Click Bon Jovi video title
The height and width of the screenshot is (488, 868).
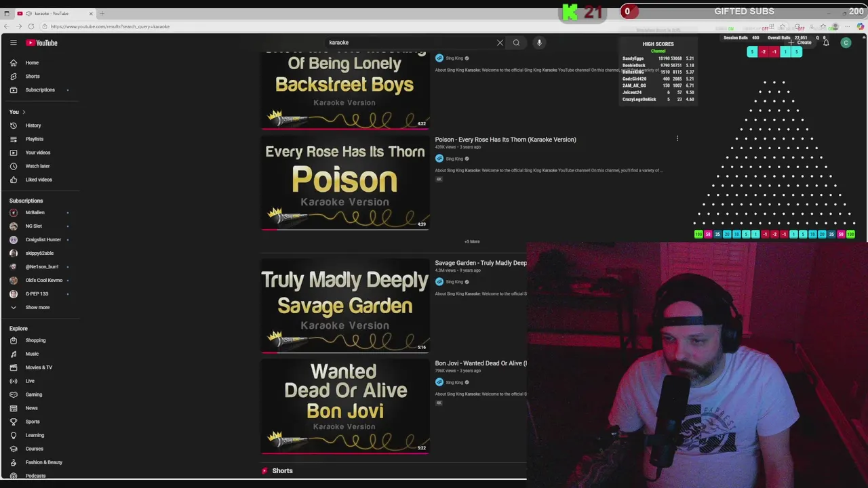click(x=481, y=363)
